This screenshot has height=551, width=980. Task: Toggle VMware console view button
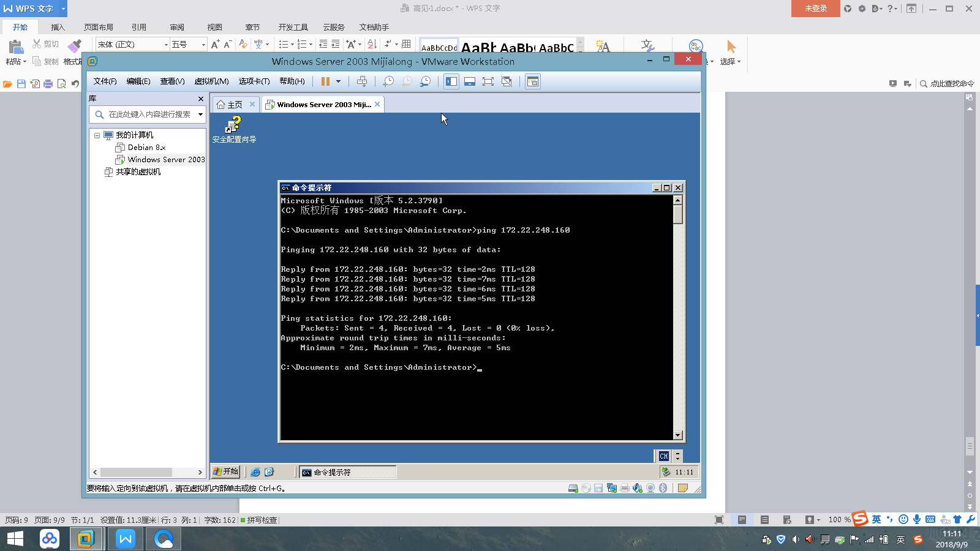pyautogui.click(x=533, y=81)
